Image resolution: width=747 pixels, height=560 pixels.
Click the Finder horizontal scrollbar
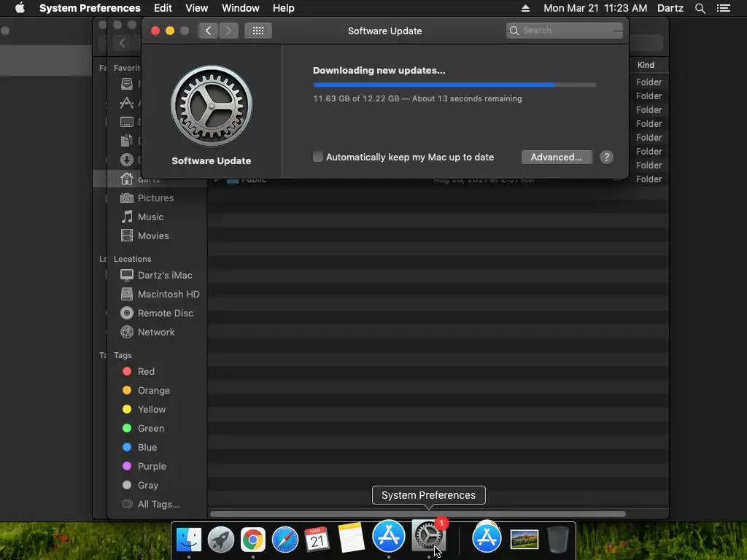pyautogui.click(x=418, y=514)
